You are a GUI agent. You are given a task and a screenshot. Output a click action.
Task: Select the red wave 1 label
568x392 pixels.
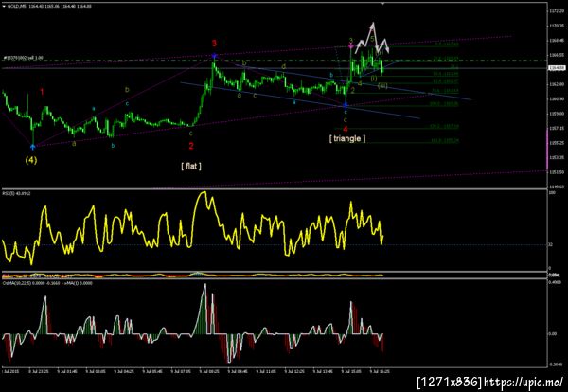click(x=42, y=92)
